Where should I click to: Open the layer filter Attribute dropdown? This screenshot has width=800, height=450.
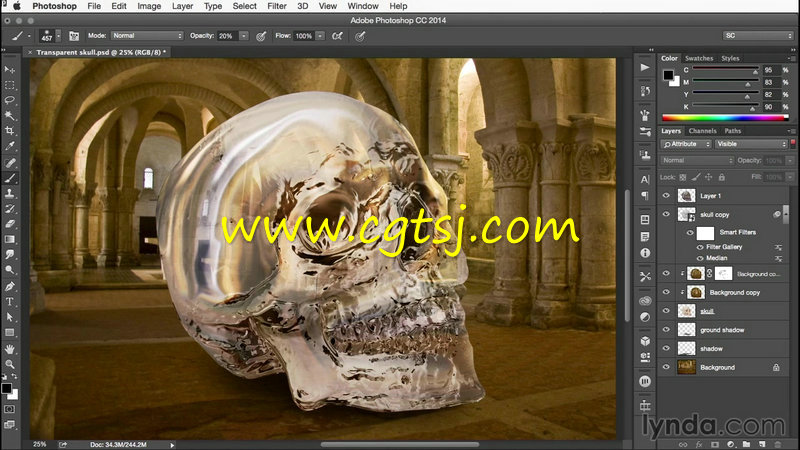[686, 144]
